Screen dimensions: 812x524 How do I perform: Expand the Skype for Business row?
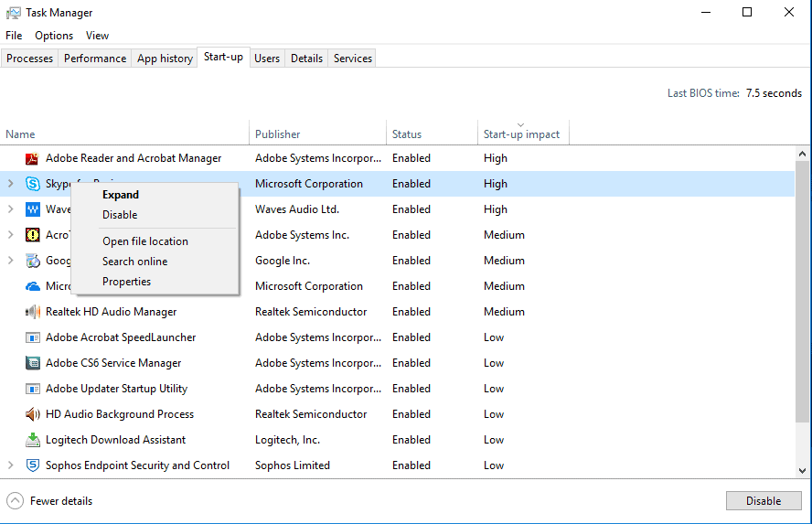coord(10,184)
